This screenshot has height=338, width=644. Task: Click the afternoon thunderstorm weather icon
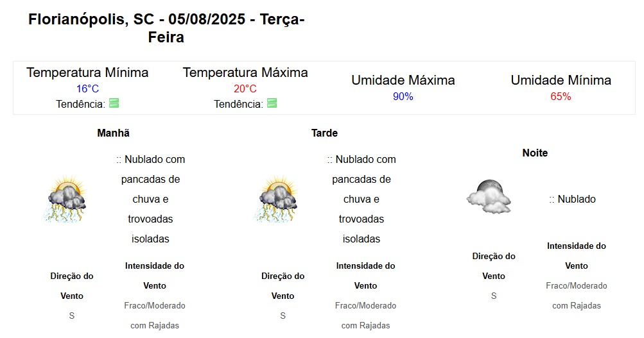click(x=276, y=199)
